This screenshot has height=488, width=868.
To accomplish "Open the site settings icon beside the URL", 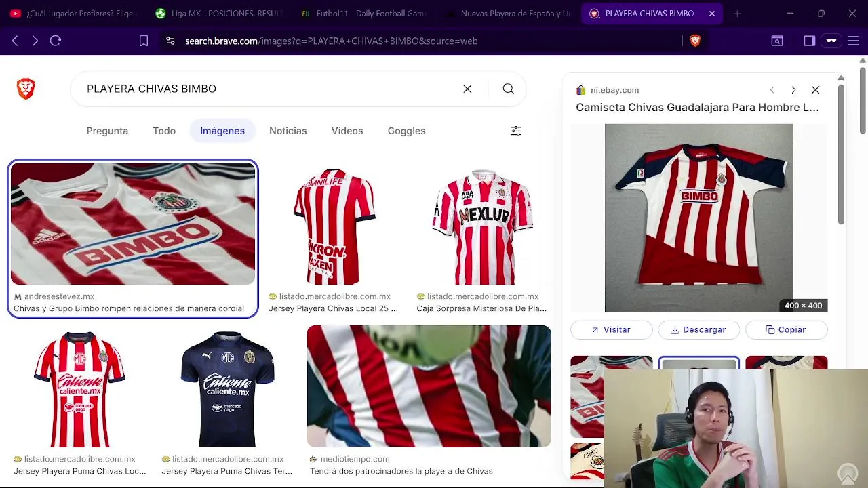I will (x=171, y=41).
